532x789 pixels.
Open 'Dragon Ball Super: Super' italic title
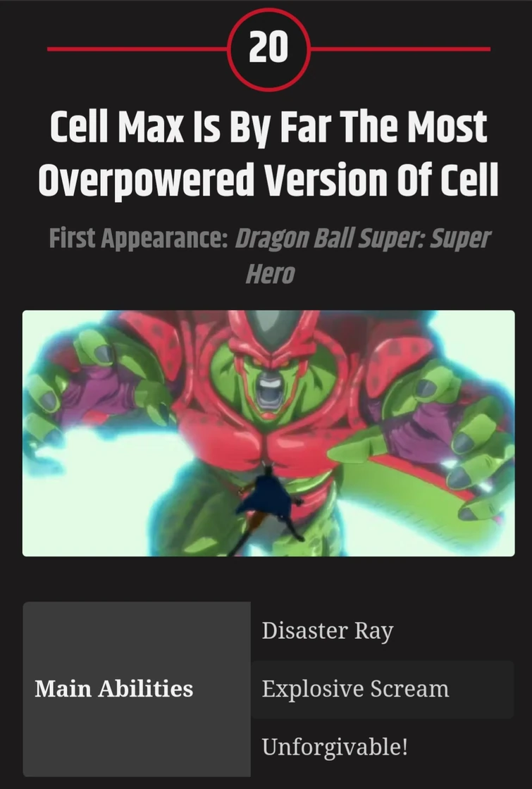[362, 239]
